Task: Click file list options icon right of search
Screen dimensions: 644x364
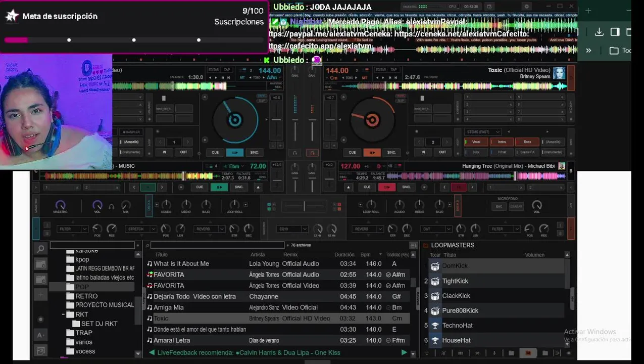Action: [x=413, y=246]
